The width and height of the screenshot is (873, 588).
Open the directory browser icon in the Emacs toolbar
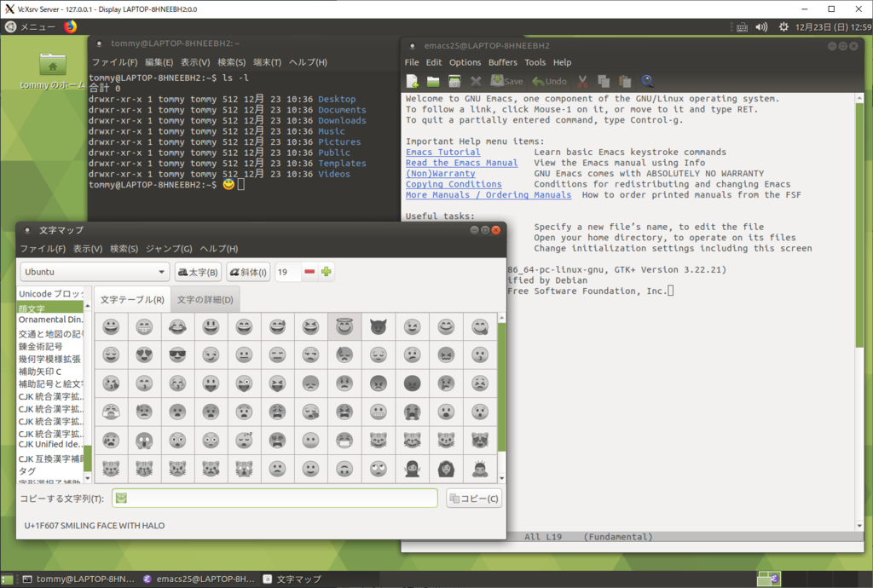[x=454, y=81]
